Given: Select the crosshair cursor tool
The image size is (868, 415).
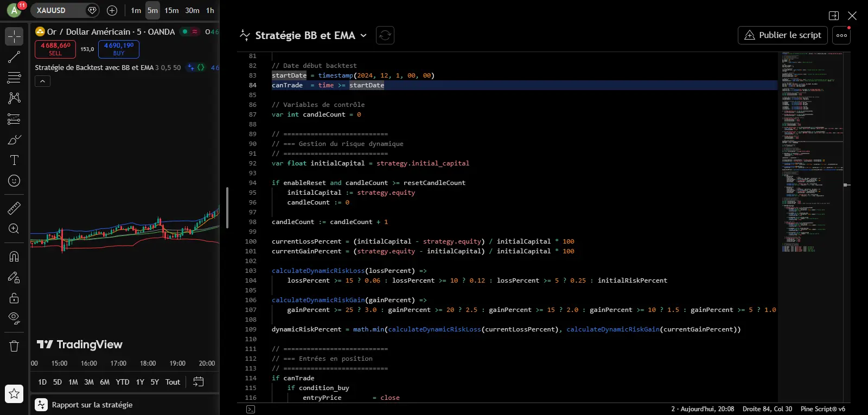Looking at the screenshot, I should click(14, 36).
